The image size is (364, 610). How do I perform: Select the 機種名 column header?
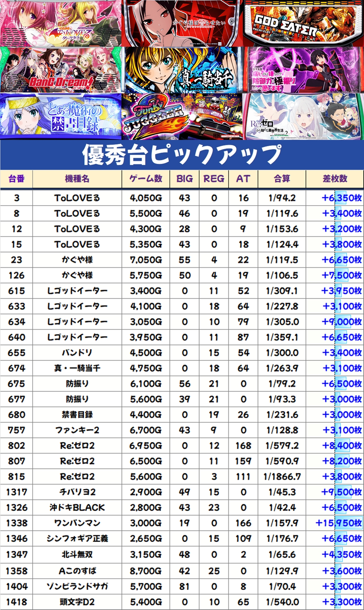click(77, 179)
